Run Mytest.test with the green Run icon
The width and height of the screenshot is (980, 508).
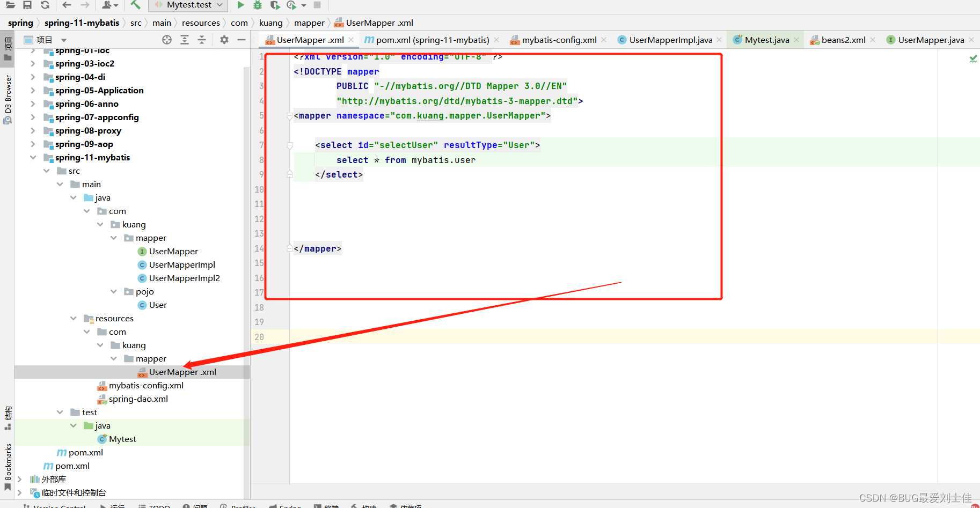240,5
